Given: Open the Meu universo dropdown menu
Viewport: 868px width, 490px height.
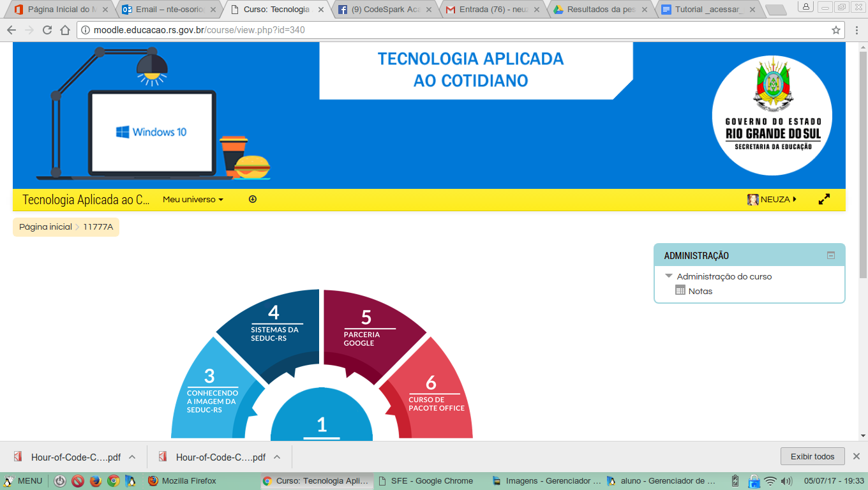Looking at the screenshot, I should pos(193,200).
